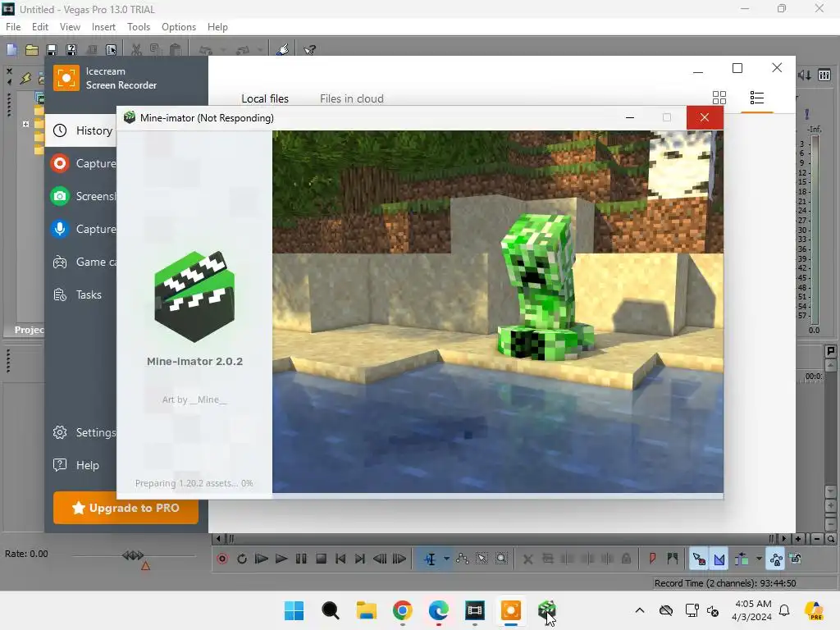Toggle Lock Envelopes to Events
Viewport: 840px width, 630px height.
pyautogui.click(x=776, y=559)
